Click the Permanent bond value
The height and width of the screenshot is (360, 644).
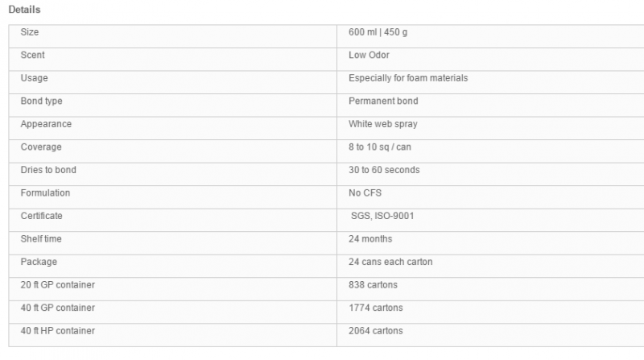(383, 101)
